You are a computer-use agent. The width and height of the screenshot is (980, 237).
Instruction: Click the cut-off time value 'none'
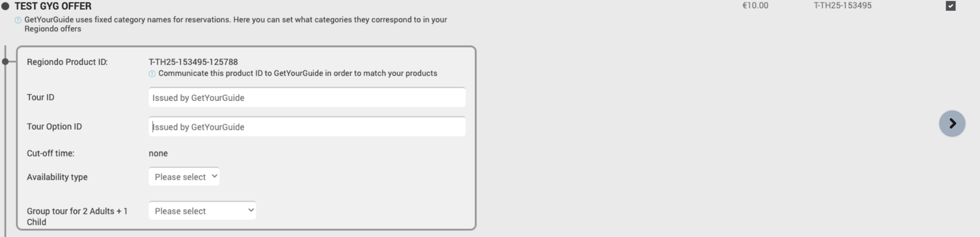[x=158, y=153]
